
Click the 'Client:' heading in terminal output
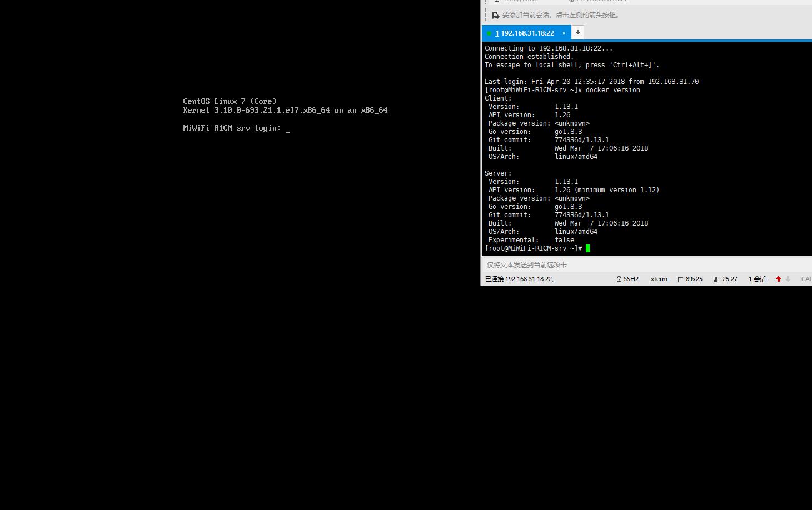[498, 98]
